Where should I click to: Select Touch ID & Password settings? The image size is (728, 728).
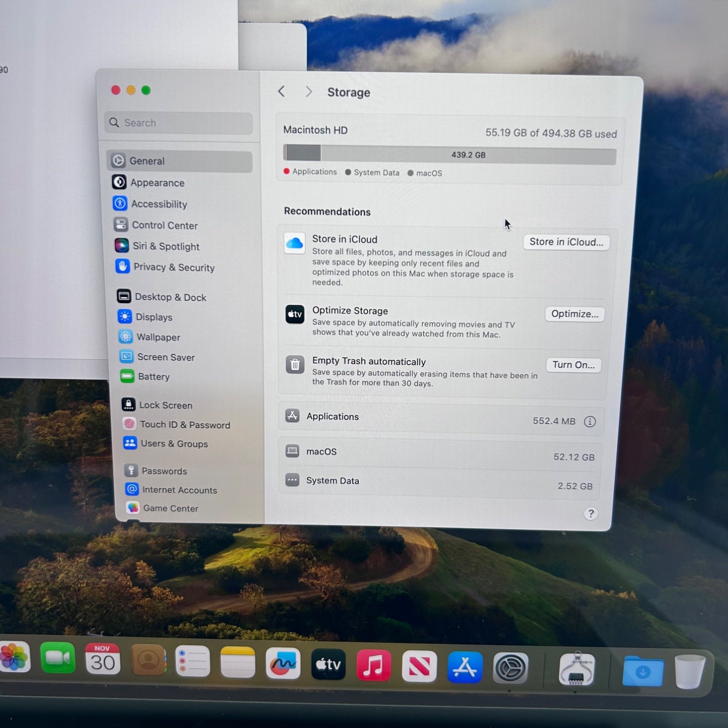coord(185,425)
